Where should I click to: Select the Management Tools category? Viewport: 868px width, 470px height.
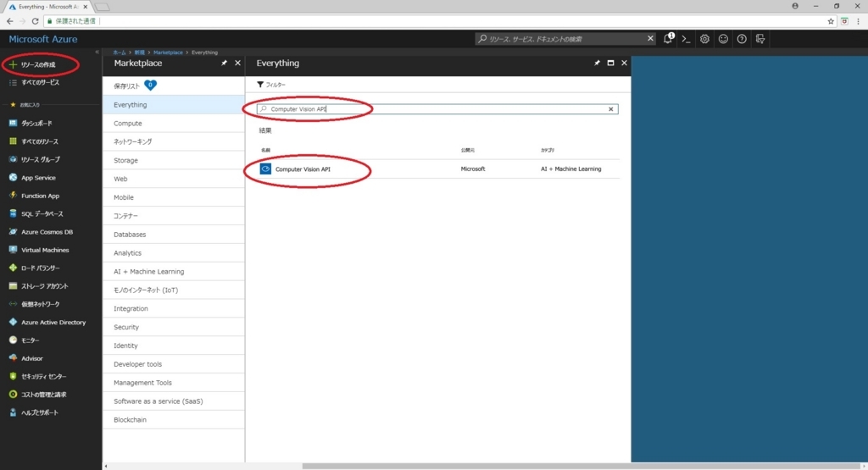pyautogui.click(x=173, y=383)
